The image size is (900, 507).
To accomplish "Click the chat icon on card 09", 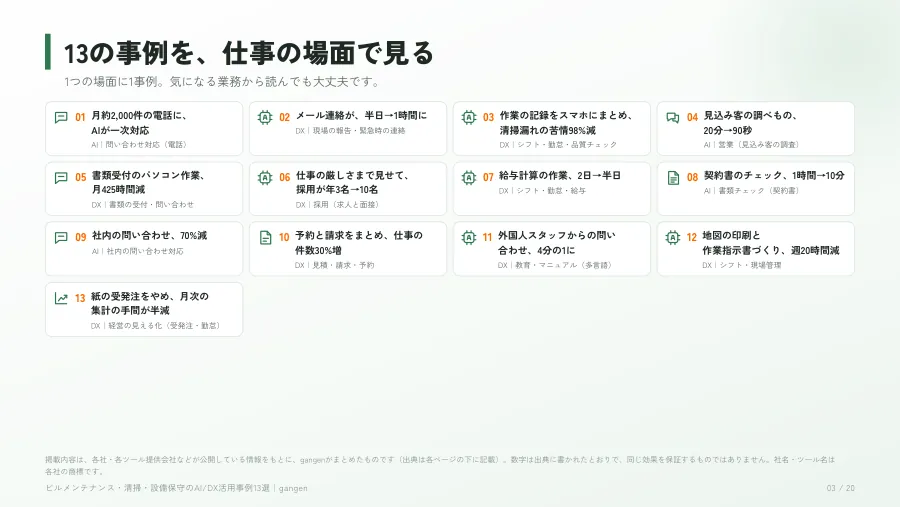I will 61,238.
